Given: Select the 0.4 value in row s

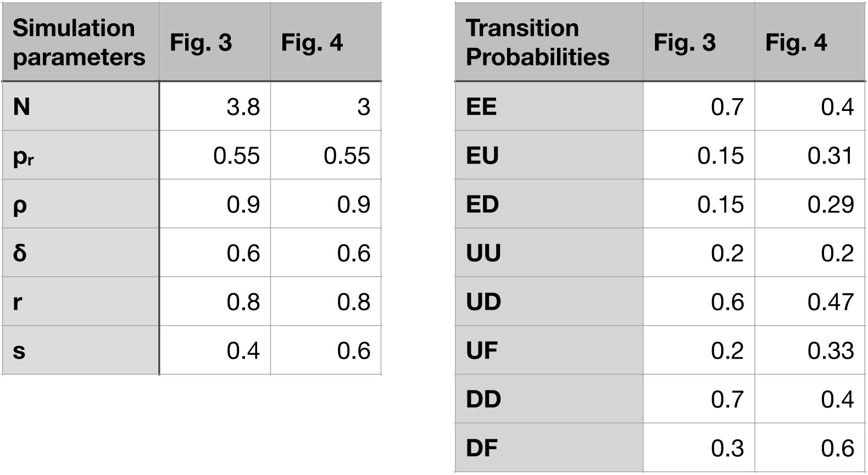Looking at the screenshot, I should pos(243,350).
